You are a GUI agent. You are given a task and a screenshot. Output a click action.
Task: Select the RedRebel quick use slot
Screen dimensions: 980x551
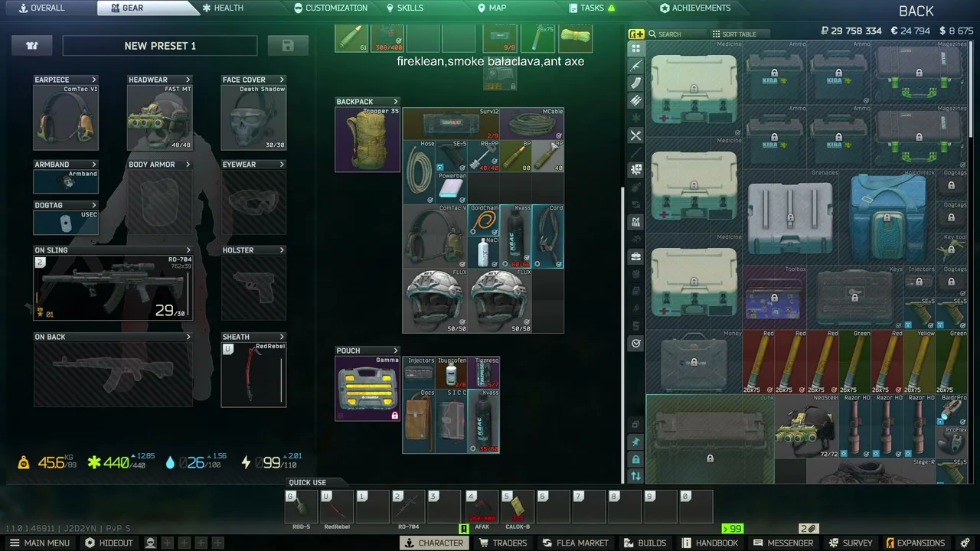tap(337, 507)
